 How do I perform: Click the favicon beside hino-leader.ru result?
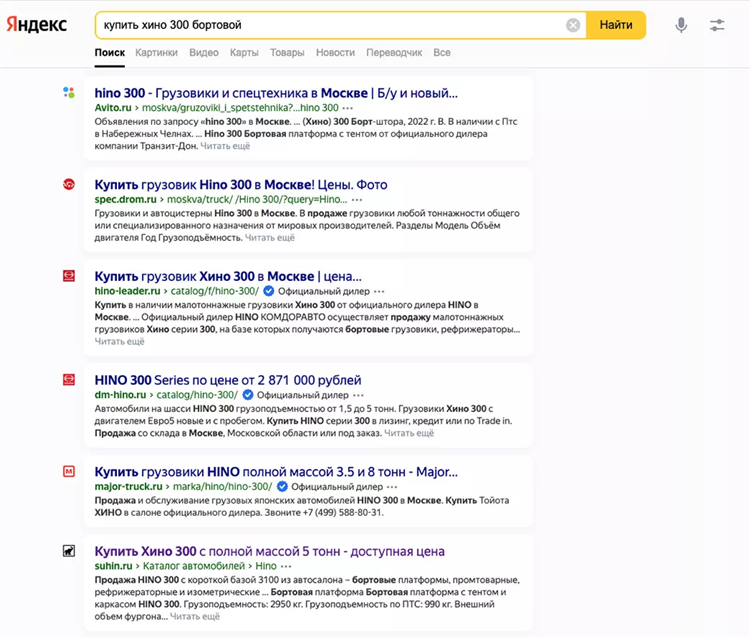click(69, 276)
